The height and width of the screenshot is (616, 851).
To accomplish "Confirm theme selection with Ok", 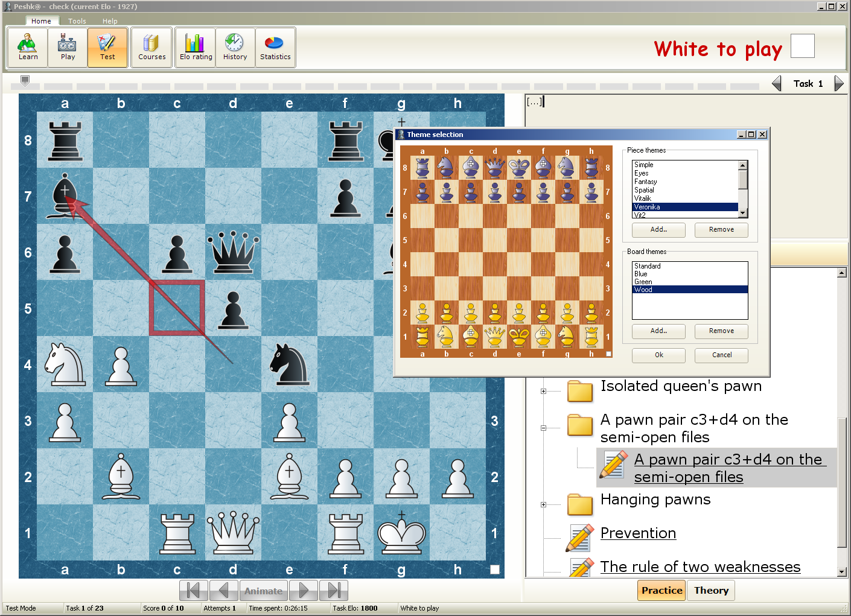I will 658,355.
